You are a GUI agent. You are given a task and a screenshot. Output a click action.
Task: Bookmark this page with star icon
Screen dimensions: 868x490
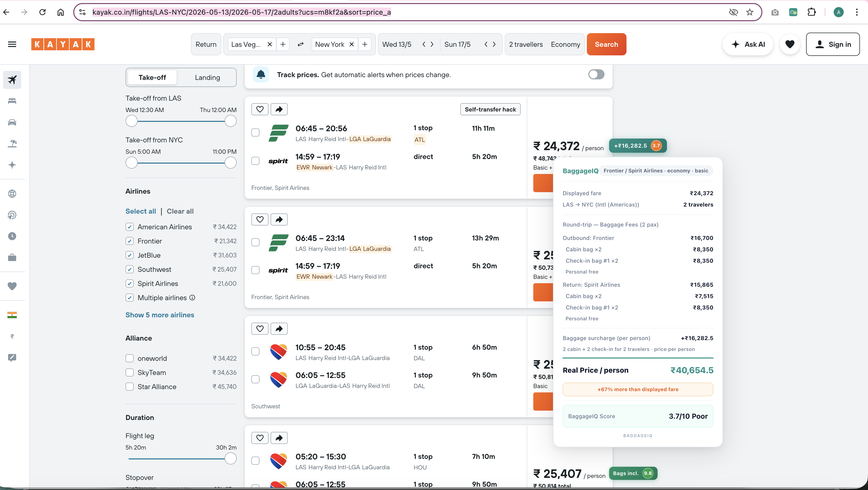[x=749, y=12]
